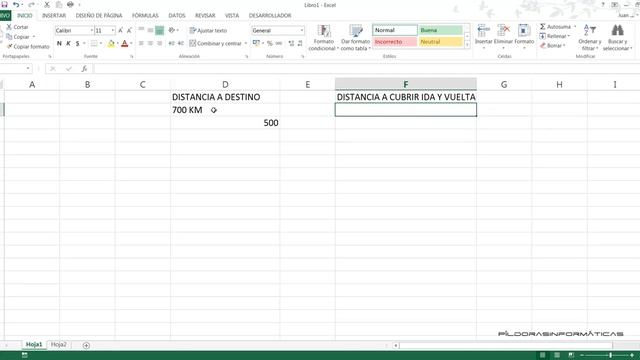Switch to INSERTAR ribbon tab
The width and height of the screenshot is (640, 360).
54,16
